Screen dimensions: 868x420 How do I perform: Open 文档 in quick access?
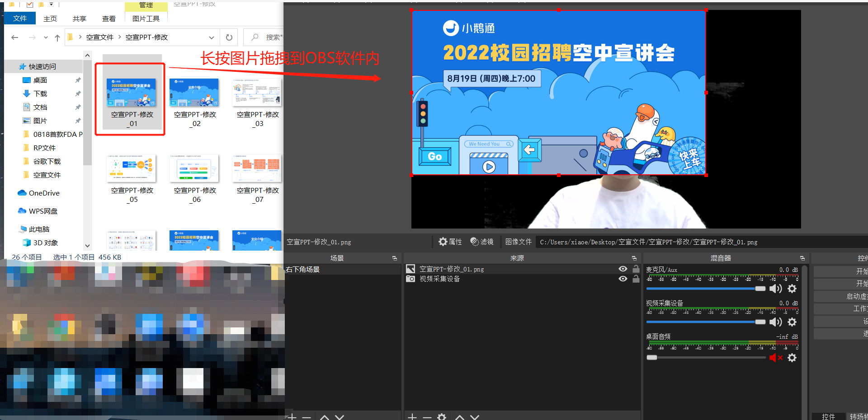coord(35,107)
